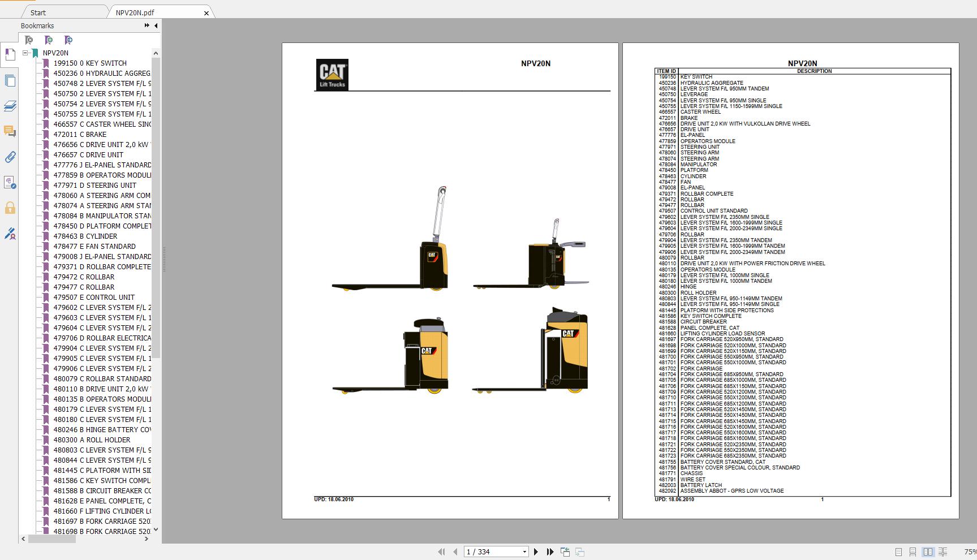Click the ITEM ID column header on page 2
This screenshot has width=977, height=560.
click(x=666, y=71)
